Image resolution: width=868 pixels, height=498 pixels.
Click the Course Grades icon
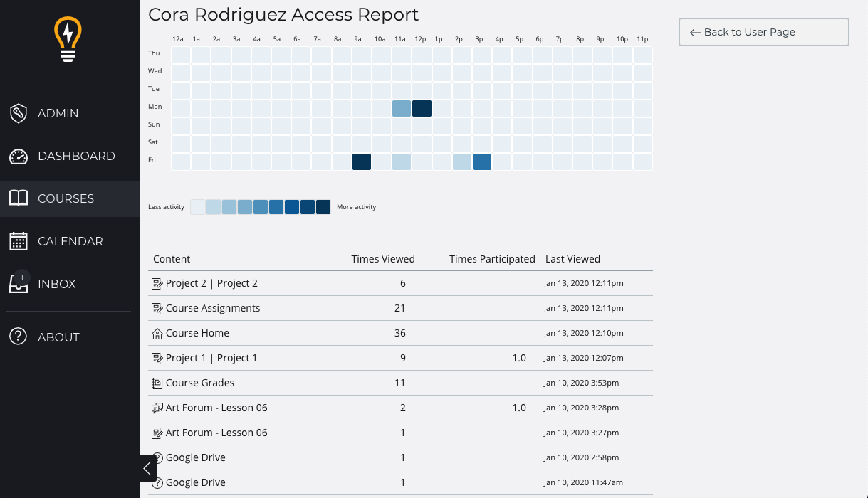[x=157, y=383]
